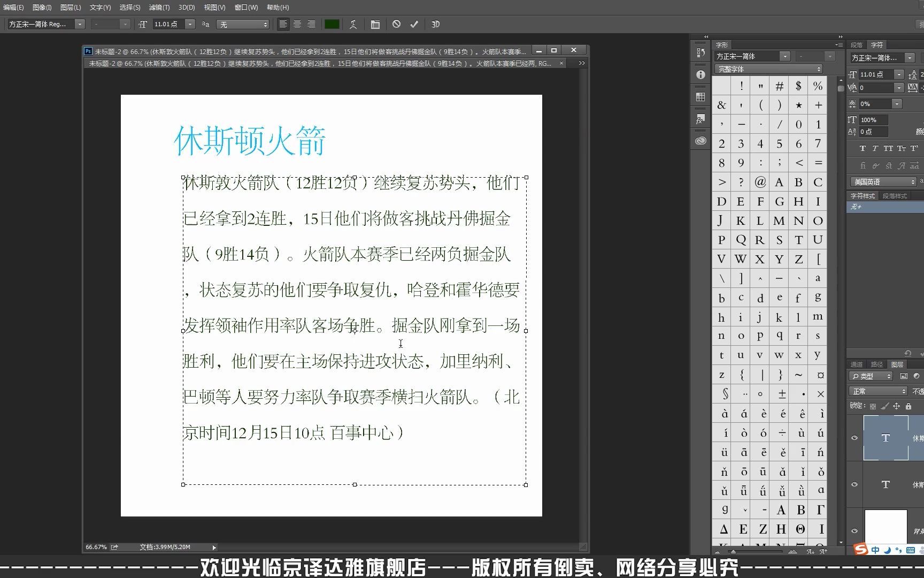The image size is (924, 578).
Task: Select center text alignment icon
Action: [297, 24]
